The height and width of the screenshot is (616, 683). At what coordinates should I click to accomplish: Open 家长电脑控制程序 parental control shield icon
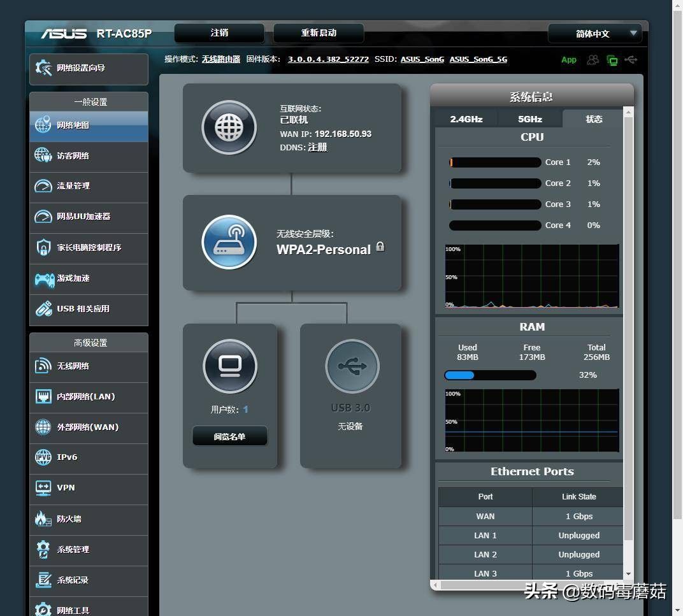point(43,247)
